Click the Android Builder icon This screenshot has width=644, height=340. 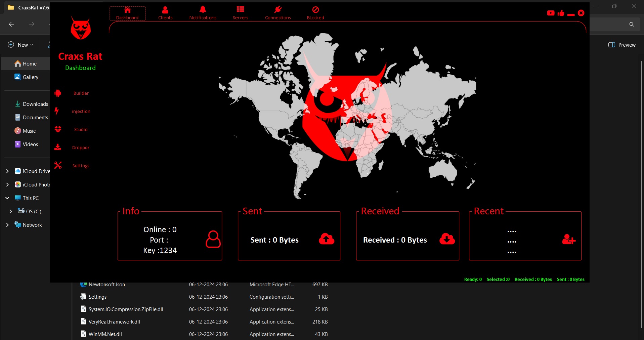[x=58, y=93]
